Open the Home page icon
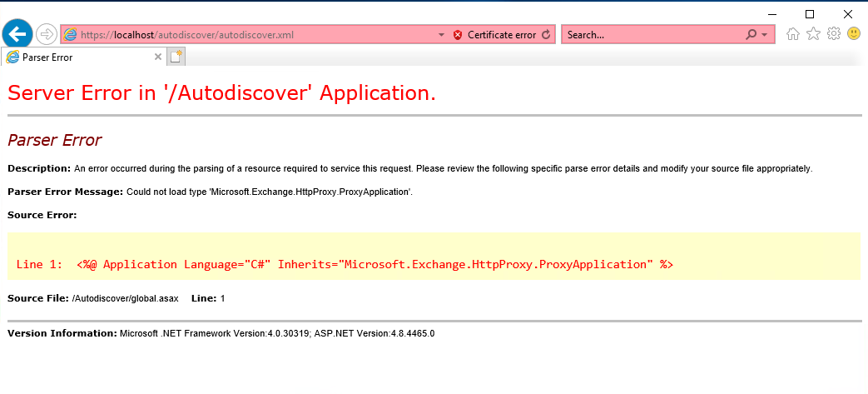Image resolution: width=868 pixels, height=394 pixels. (x=793, y=34)
